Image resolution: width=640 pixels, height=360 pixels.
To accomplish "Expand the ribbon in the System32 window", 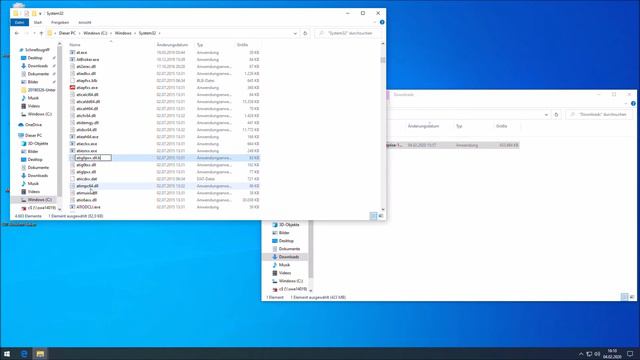I will pyautogui.click(x=376, y=22).
